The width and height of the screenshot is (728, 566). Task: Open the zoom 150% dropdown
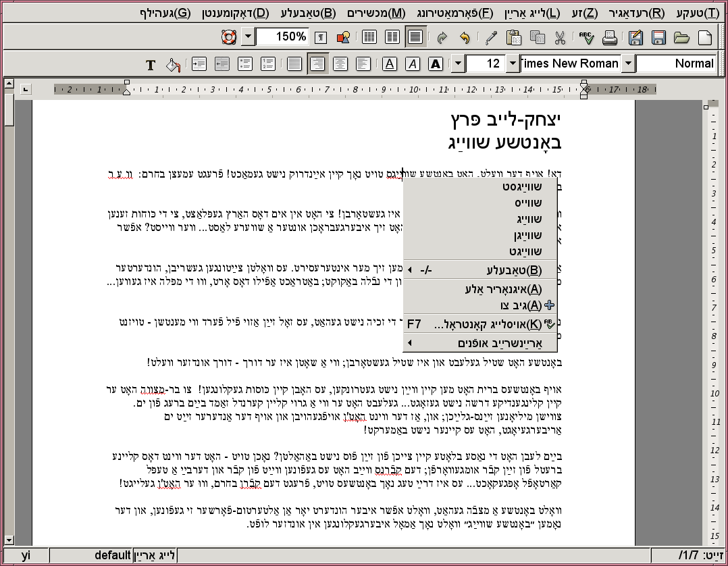pyautogui.click(x=248, y=37)
